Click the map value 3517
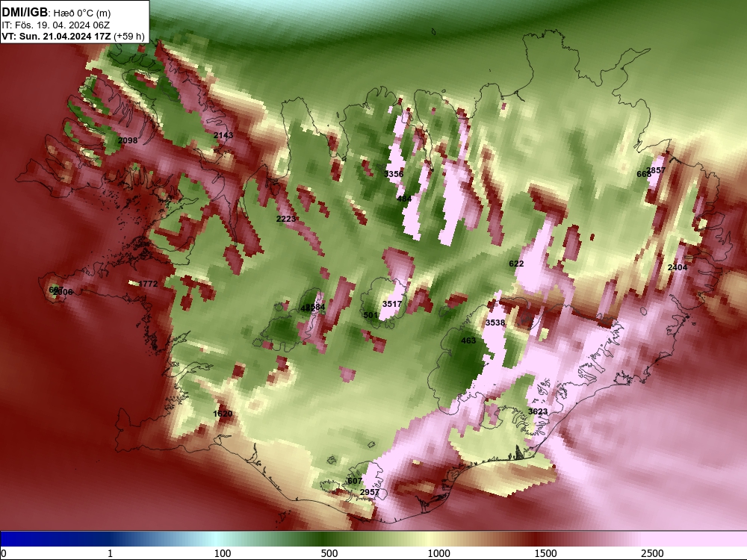747x560 pixels. [x=391, y=304]
